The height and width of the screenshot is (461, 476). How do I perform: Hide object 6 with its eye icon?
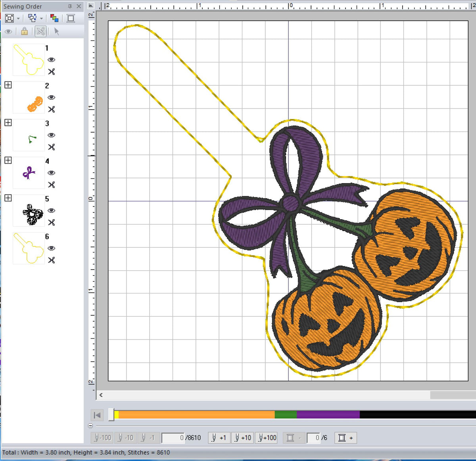pyautogui.click(x=52, y=248)
